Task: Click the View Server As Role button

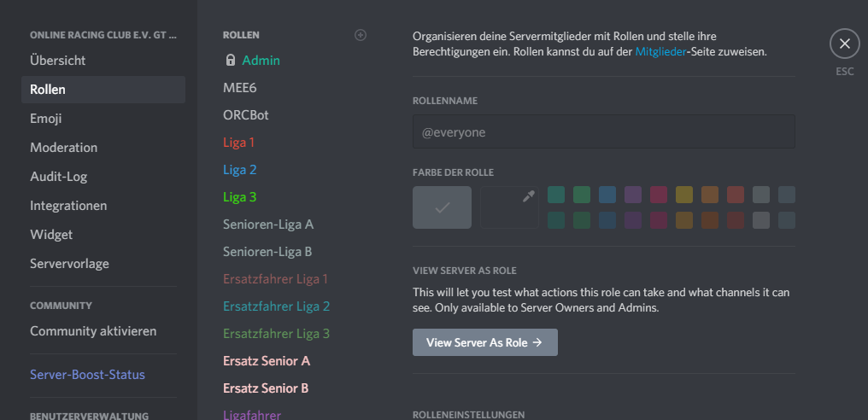Action: pos(484,342)
